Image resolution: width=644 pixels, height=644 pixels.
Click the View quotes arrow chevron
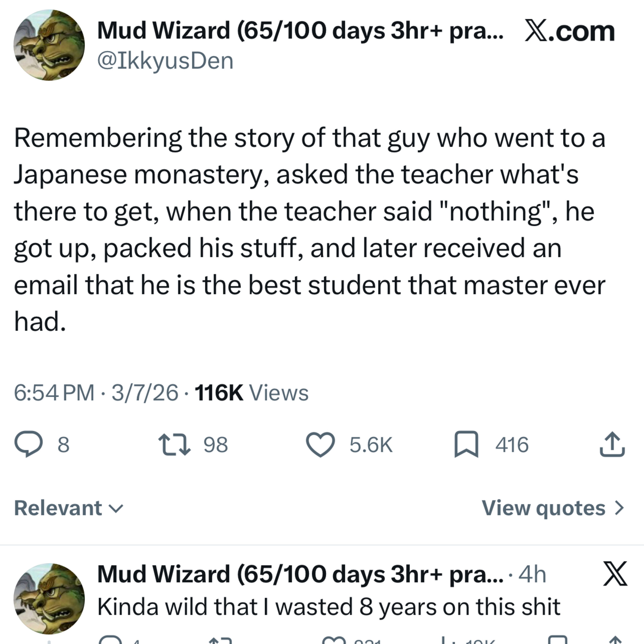[x=619, y=508]
